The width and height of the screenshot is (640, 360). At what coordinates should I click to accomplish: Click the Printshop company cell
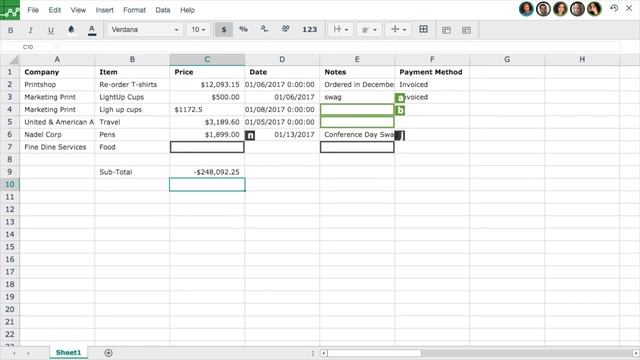pos(57,84)
